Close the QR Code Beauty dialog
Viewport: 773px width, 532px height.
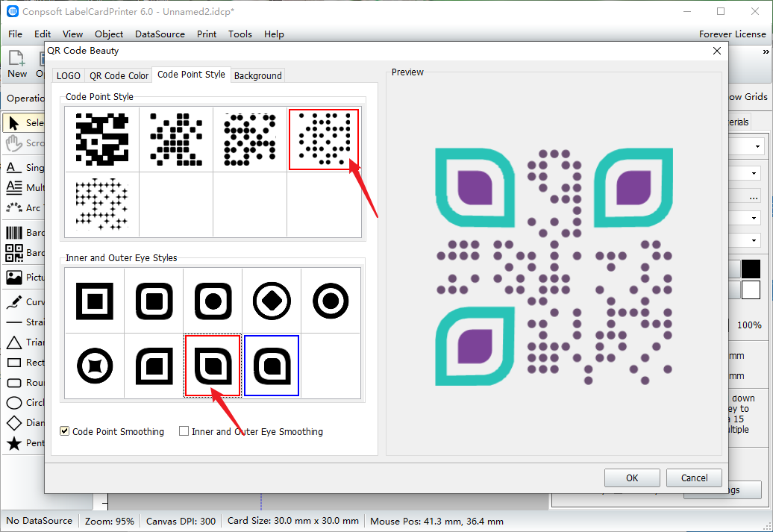(x=717, y=51)
